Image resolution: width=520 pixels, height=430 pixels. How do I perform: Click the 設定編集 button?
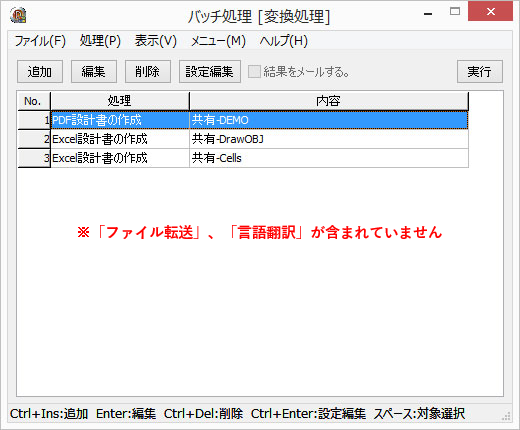point(210,71)
